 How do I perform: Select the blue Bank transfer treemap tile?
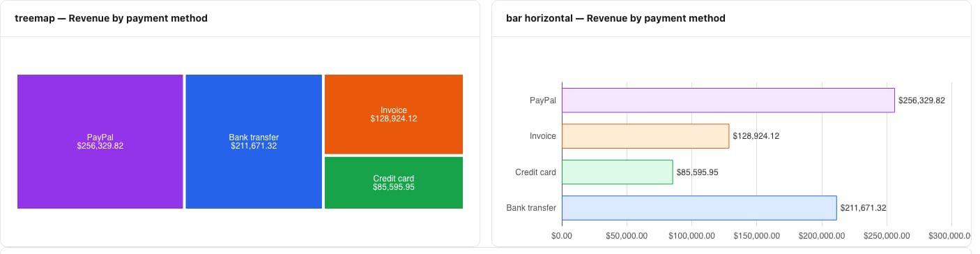(254, 142)
